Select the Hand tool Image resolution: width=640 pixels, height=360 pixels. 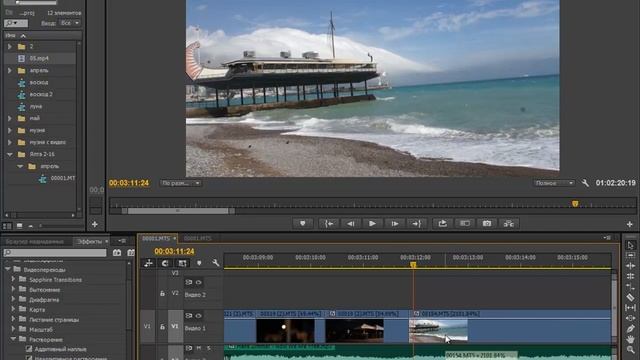[x=630, y=339]
